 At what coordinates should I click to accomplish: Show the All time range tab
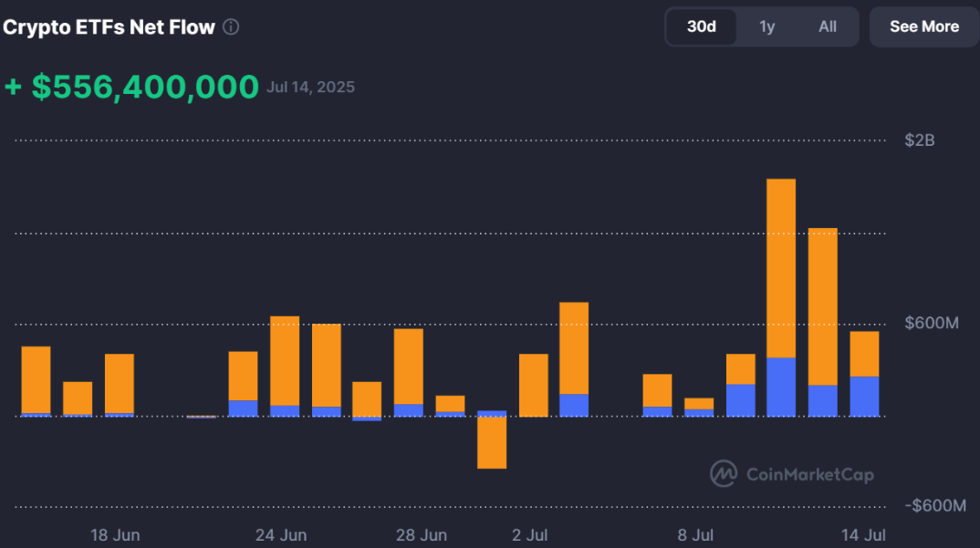(827, 26)
